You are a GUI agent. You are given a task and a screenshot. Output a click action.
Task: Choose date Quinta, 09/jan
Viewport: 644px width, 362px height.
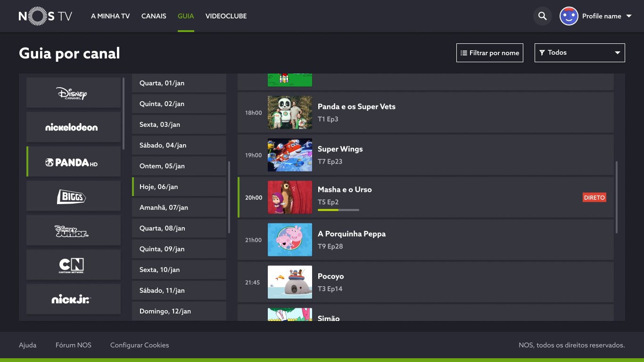coord(179,249)
